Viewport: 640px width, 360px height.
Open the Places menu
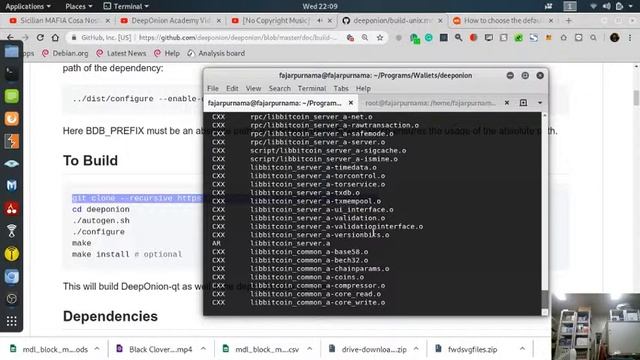(78, 6)
